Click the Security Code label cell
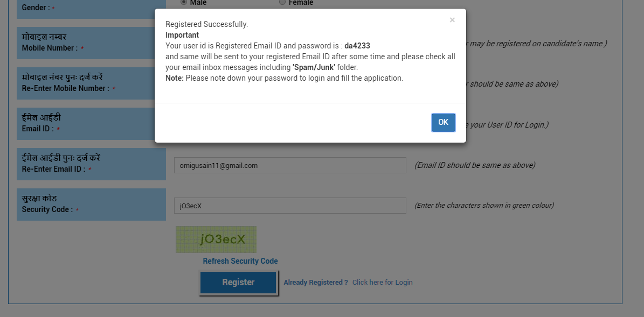Viewport: 644px width, 317px height. point(91,205)
